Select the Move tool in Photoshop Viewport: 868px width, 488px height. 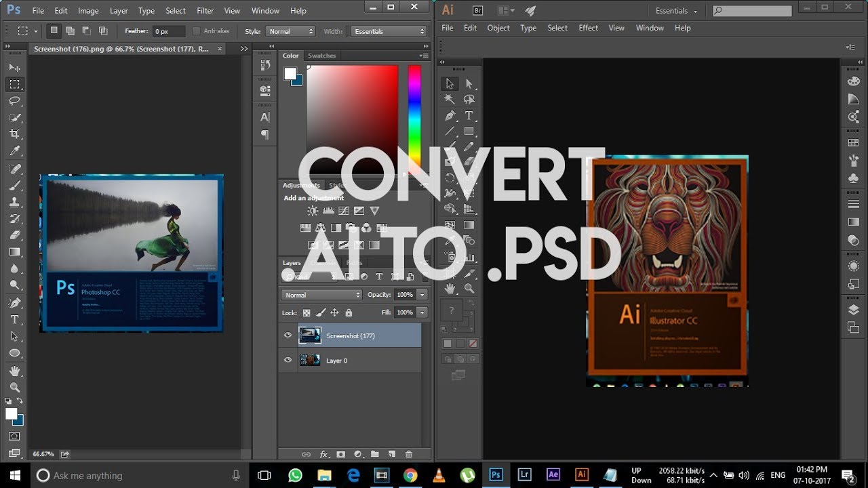tap(14, 68)
